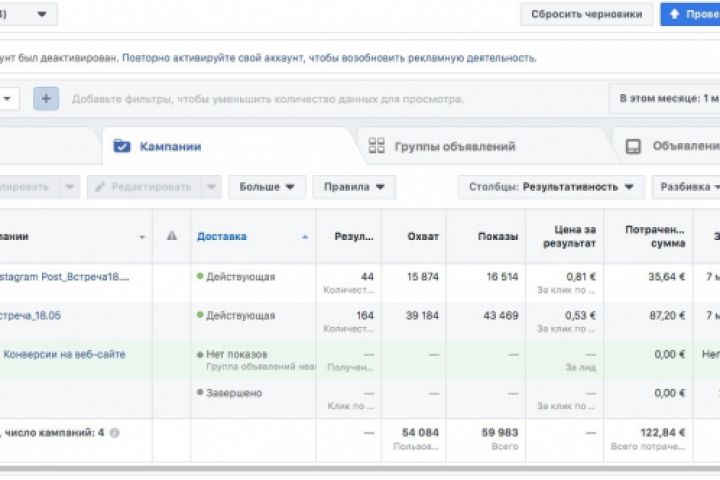Image resolution: width=720 pixels, height=480 pixels.
Task: Click the Сбросить черновики button
Action: (586, 14)
